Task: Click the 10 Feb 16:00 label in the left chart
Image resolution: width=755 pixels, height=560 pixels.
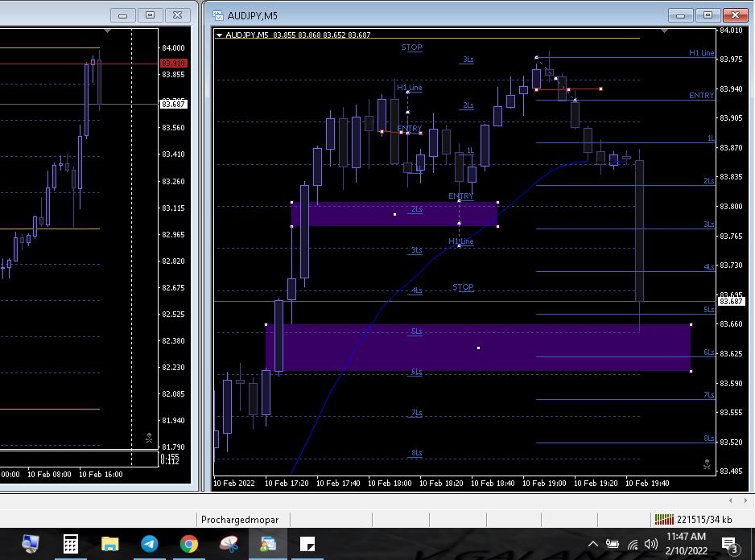Action: (101, 474)
